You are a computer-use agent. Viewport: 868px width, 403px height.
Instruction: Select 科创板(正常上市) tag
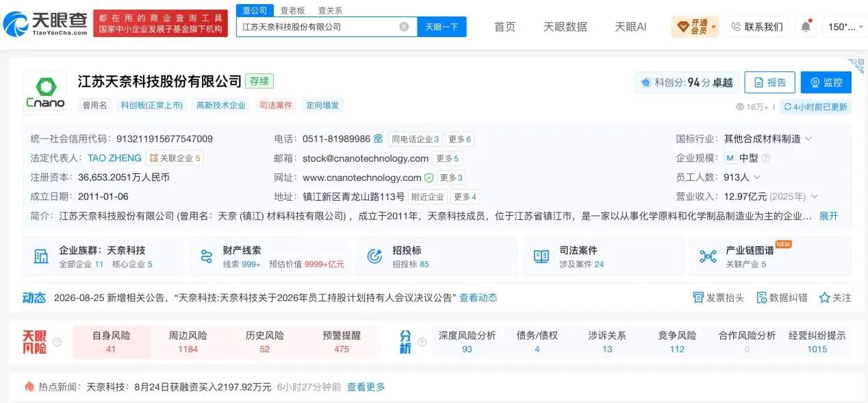pyautogui.click(x=152, y=105)
